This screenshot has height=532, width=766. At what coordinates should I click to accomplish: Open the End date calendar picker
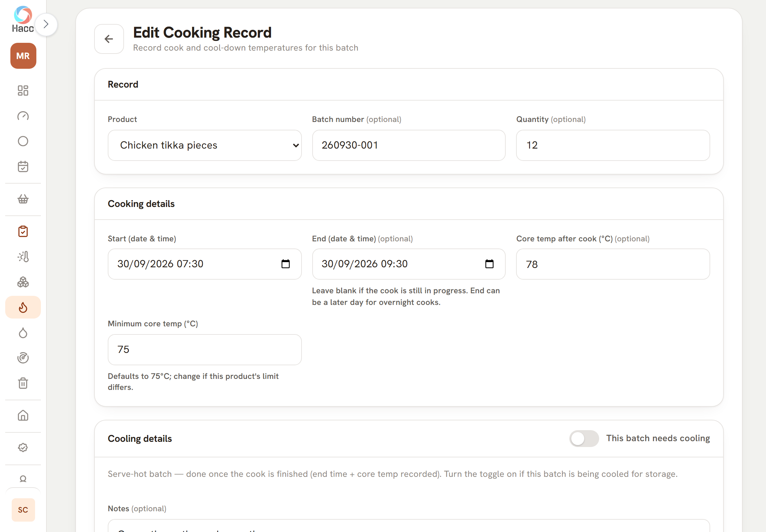point(489,264)
